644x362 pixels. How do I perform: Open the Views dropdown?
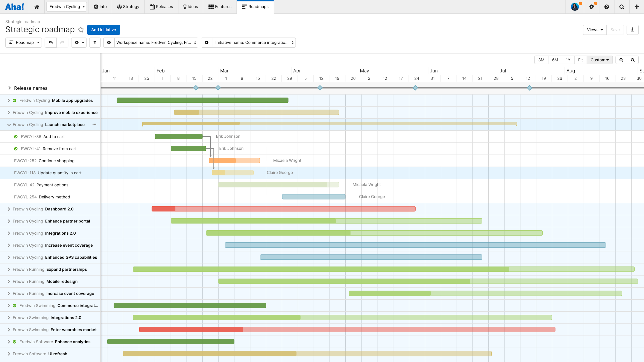point(595,30)
